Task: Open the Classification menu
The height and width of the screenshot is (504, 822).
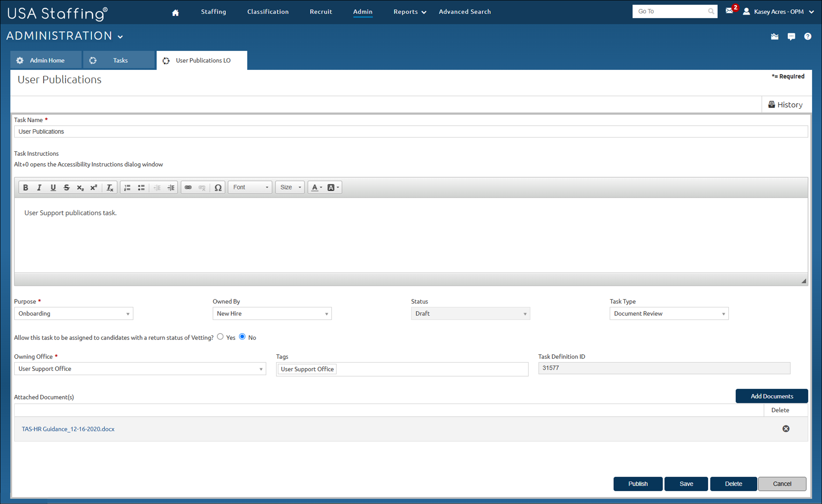Action: (268, 12)
